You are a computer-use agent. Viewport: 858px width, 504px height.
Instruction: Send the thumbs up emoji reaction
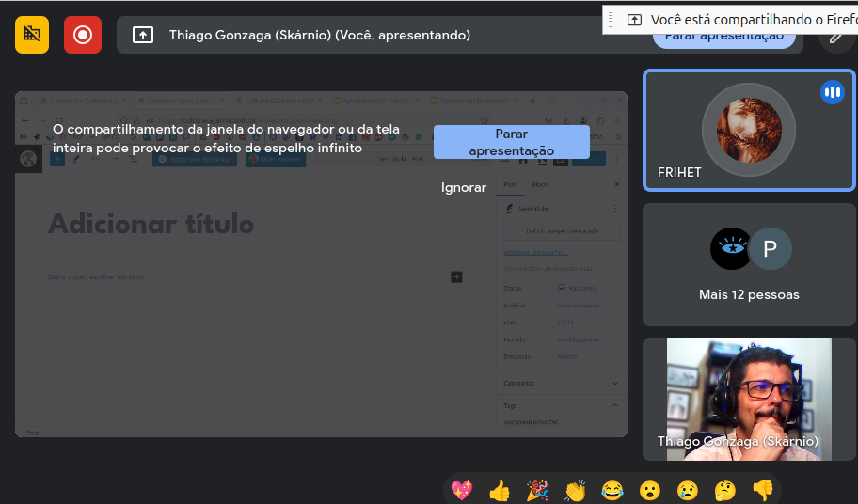[500, 490]
